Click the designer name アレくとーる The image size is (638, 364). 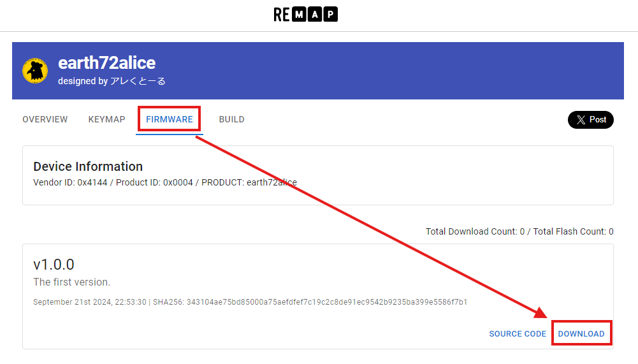(x=138, y=81)
